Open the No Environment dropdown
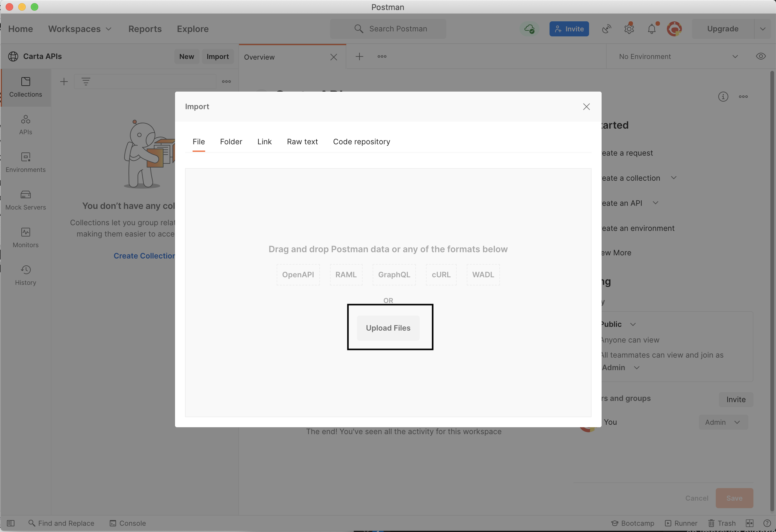Image resolution: width=776 pixels, height=532 pixels. pos(678,56)
